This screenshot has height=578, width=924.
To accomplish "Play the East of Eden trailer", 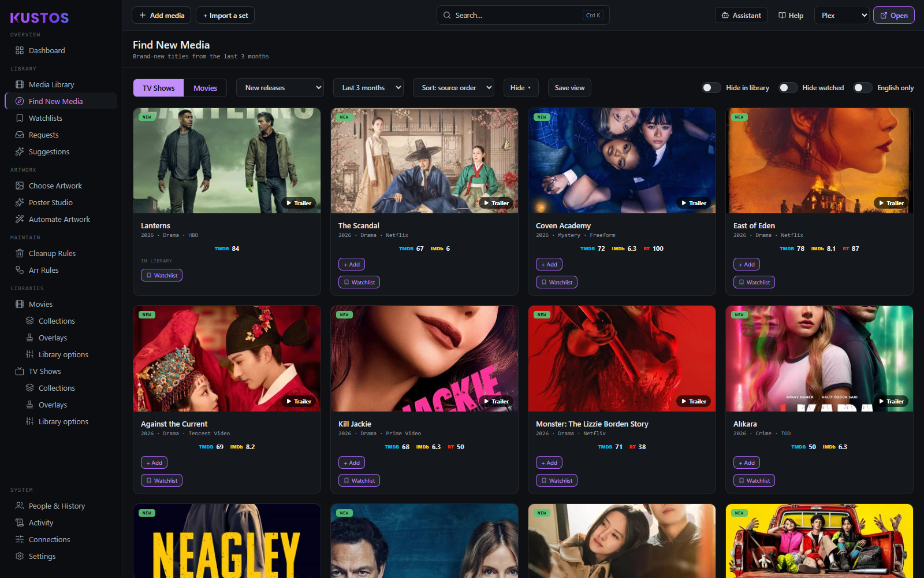I will coord(891,203).
